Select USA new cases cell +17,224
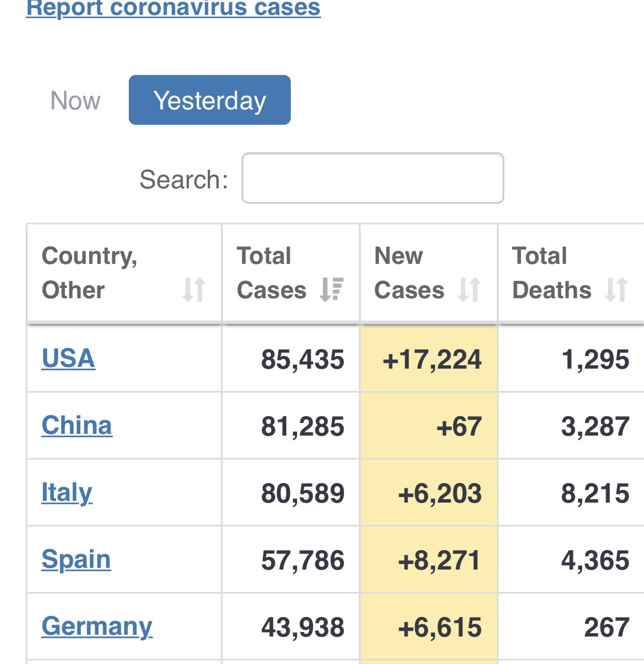This screenshot has width=644, height=664. coord(429,359)
